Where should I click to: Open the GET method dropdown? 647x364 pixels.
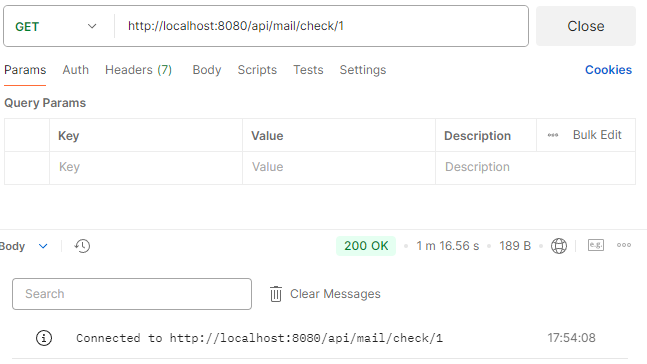[55, 26]
